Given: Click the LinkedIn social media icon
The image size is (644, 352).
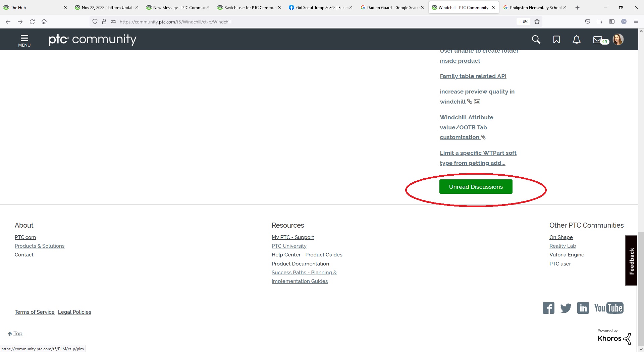Looking at the screenshot, I should pyautogui.click(x=583, y=308).
